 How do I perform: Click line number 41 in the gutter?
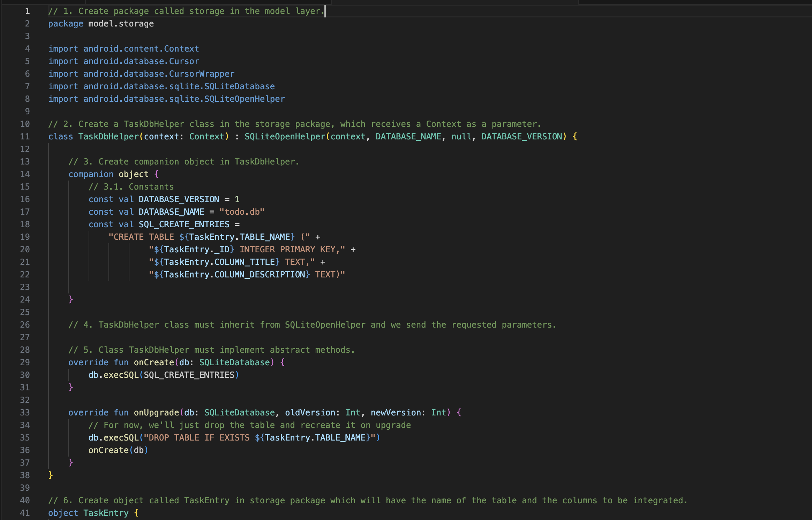point(25,513)
